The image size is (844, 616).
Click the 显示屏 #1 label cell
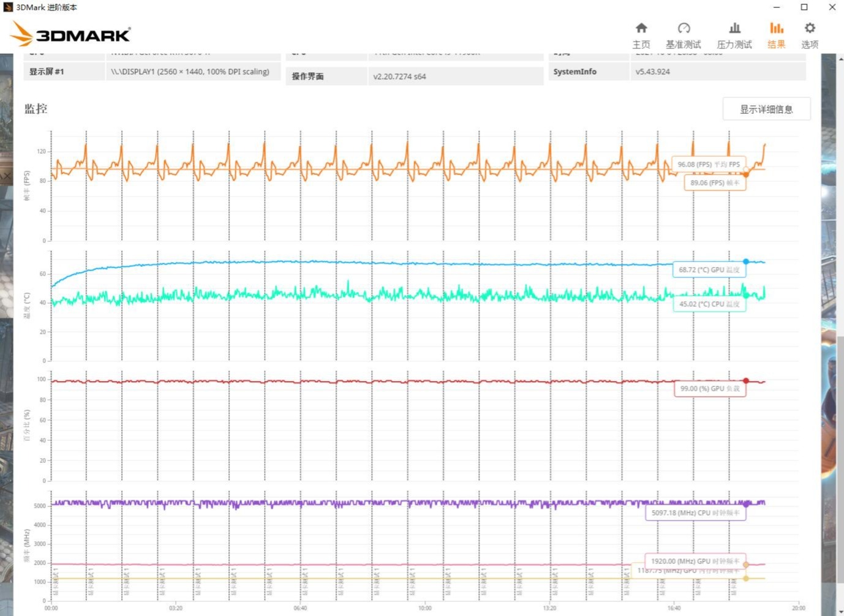tap(64, 72)
